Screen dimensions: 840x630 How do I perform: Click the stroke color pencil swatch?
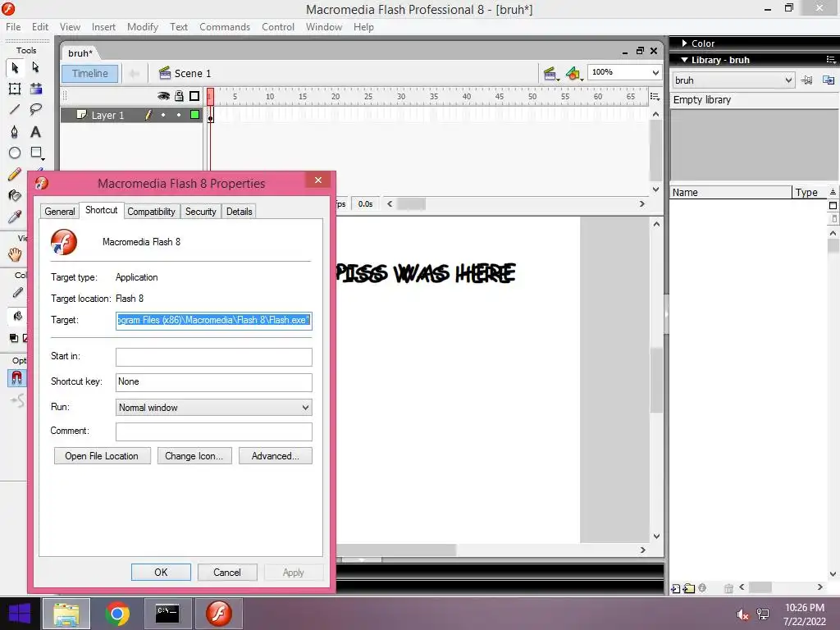(x=17, y=293)
